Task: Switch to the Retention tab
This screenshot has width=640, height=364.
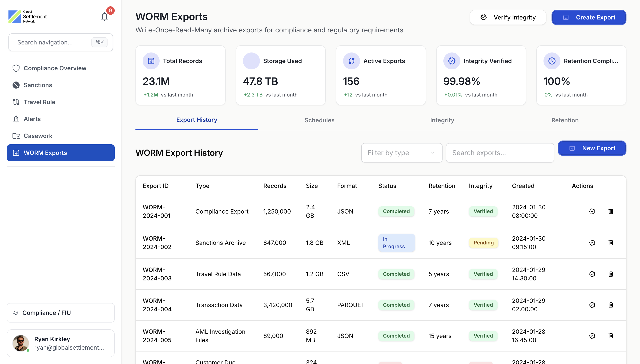Action: (x=565, y=120)
